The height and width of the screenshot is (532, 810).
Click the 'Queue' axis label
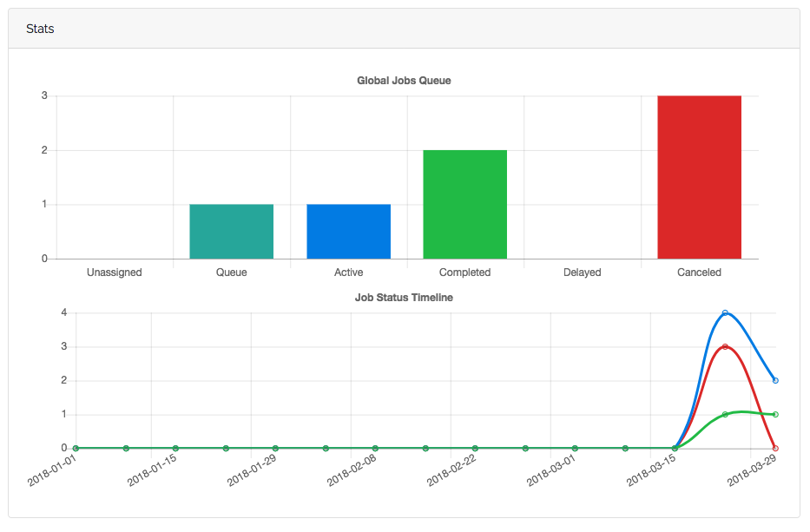tap(232, 273)
